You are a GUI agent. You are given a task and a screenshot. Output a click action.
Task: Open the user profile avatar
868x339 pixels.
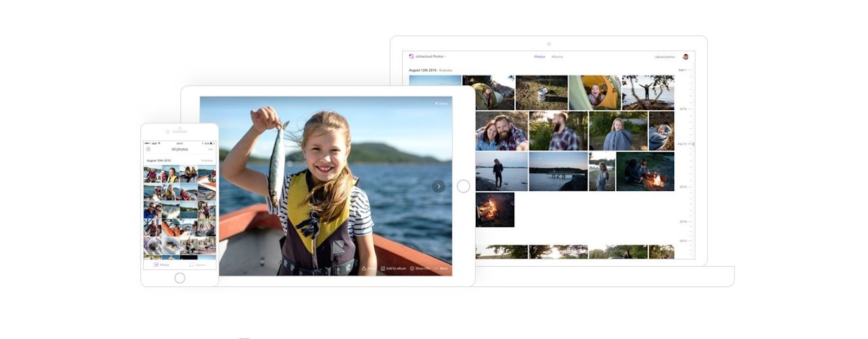tap(685, 56)
